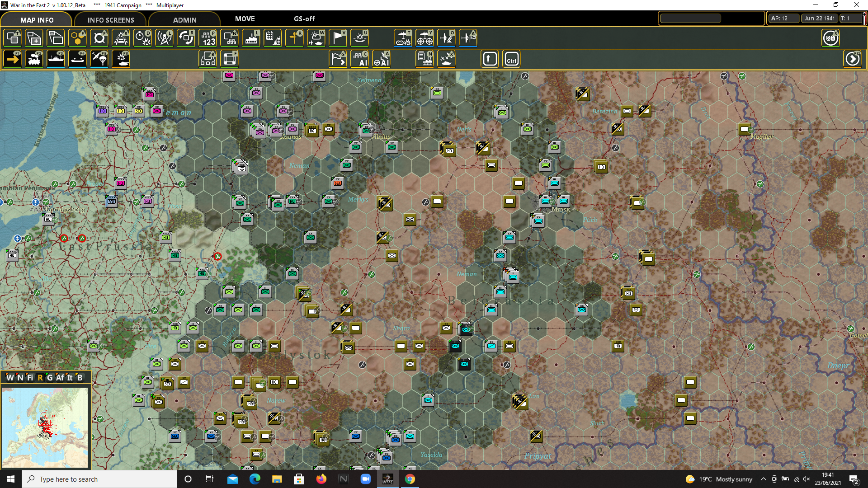Select the F3 naval transport ship icon
The height and width of the screenshot is (488, 868).
tap(55, 59)
